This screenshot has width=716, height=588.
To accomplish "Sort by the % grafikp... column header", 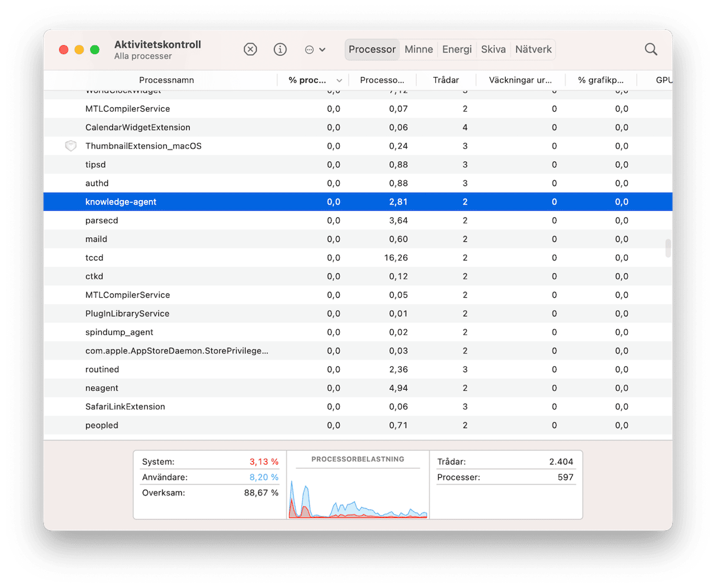I will [601, 80].
